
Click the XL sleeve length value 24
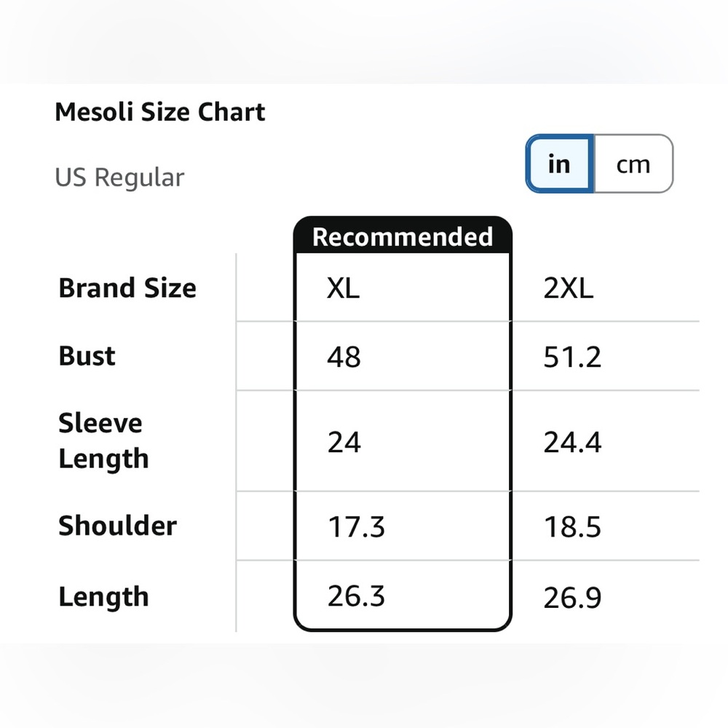(344, 442)
